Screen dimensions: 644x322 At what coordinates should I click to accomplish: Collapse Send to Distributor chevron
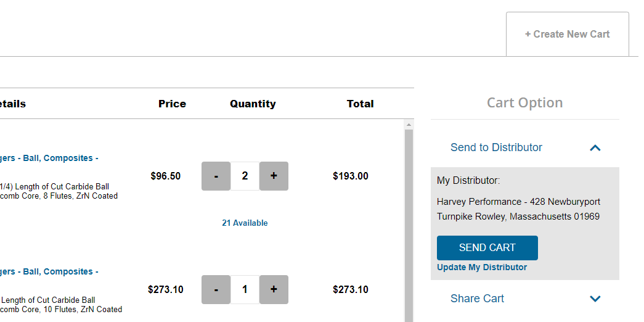coord(595,147)
